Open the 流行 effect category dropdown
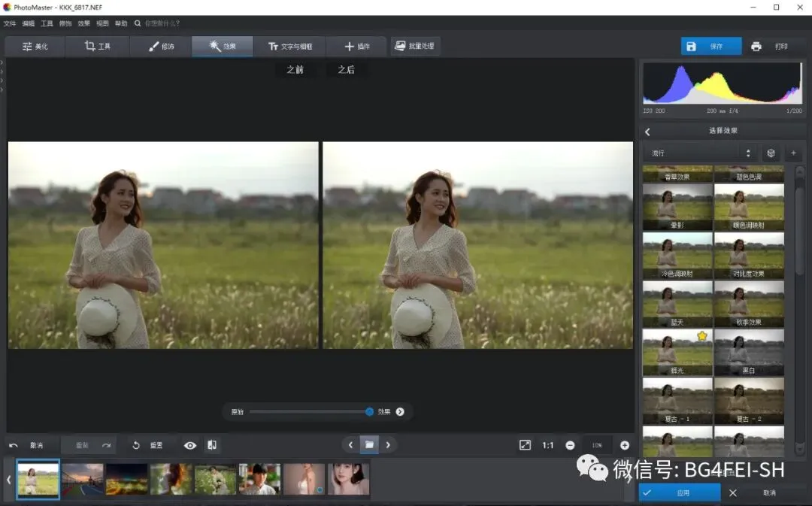This screenshot has height=506, width=812. click(701, 153)
